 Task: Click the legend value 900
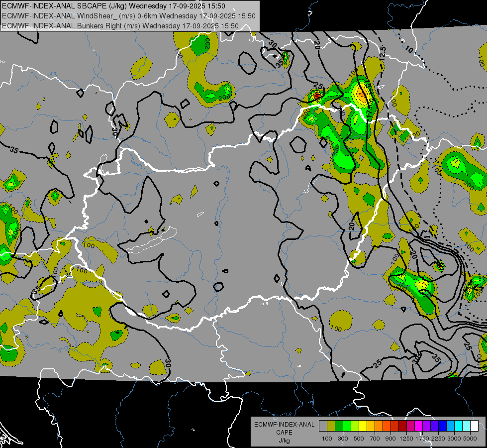(x=390, y=439)
